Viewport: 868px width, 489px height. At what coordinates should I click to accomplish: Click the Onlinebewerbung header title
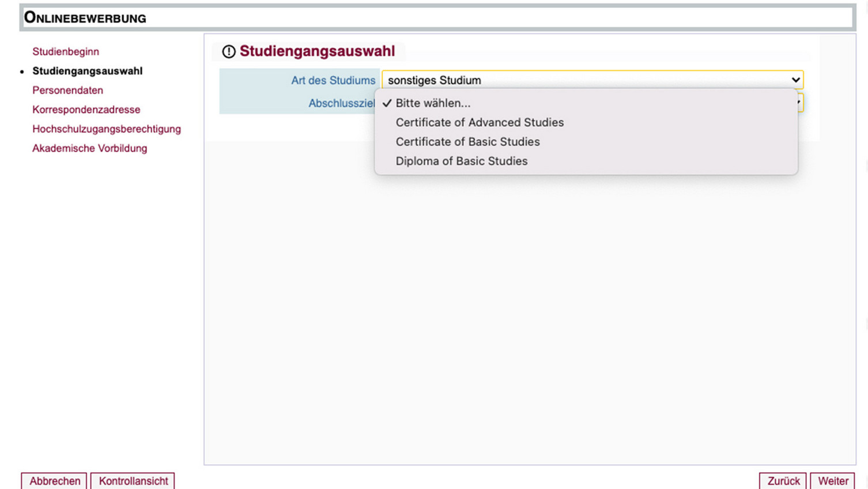[x=85, y=18]
